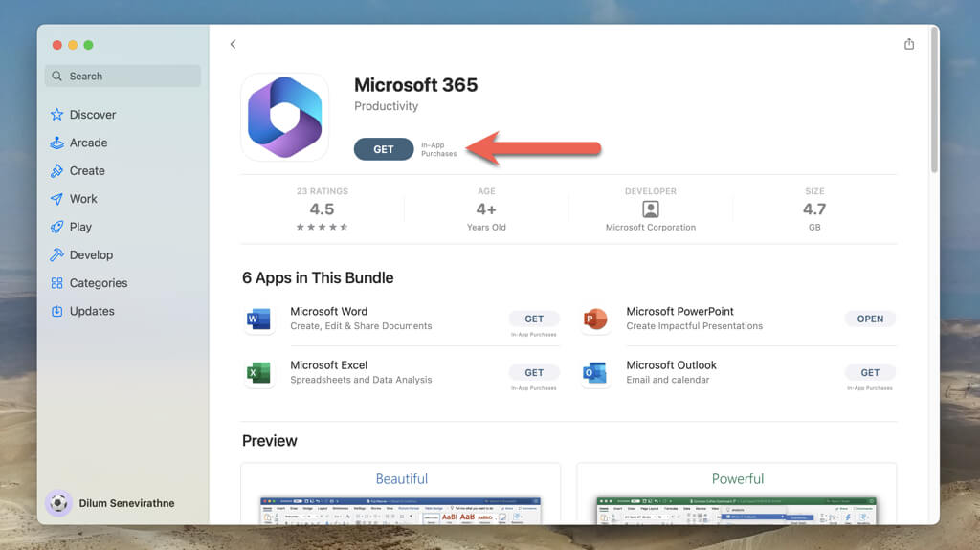Click the Microsoft 365 app icon
The width and height of the screenshot is (980, 550).
(285, 118)
